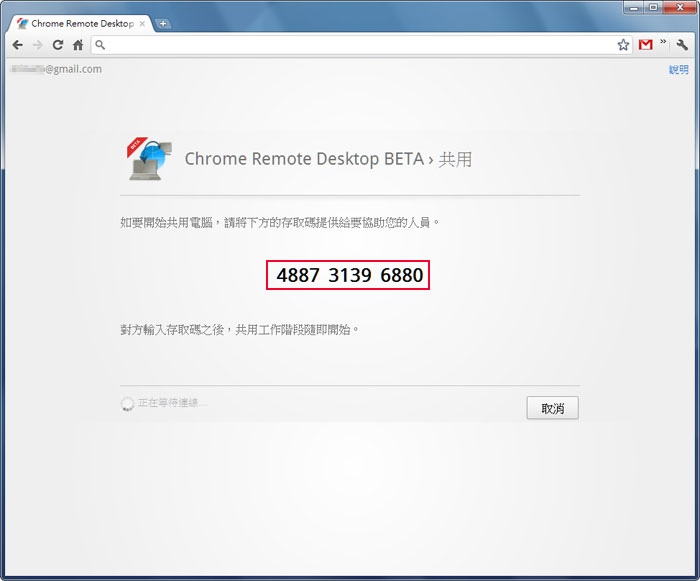Close the Chrome Remote Desktop tab

coord(142,24)
